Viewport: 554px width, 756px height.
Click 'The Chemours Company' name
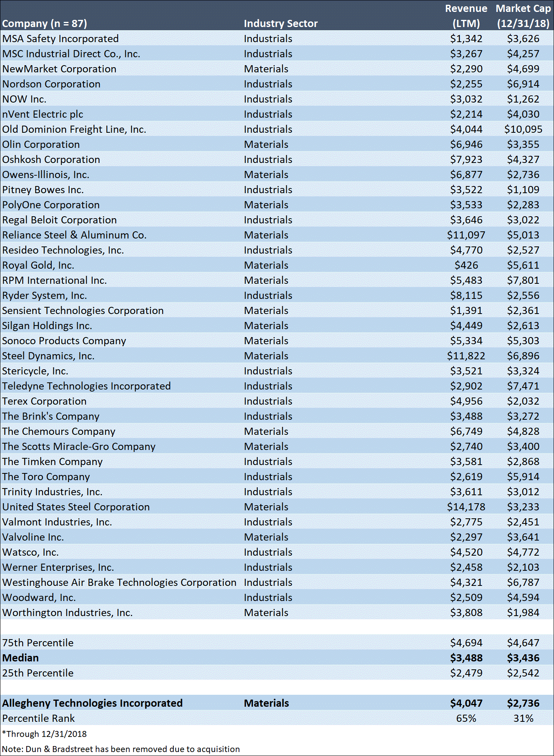tap(59, 431)
